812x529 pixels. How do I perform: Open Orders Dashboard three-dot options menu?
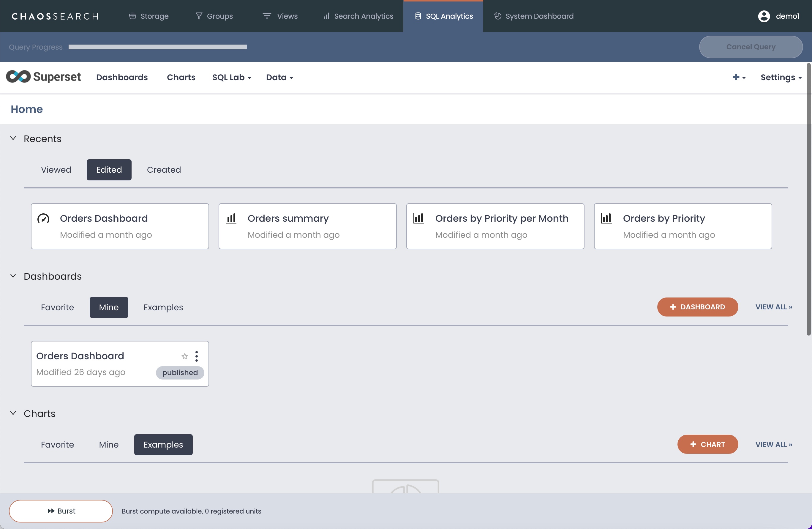coord(197,356)
